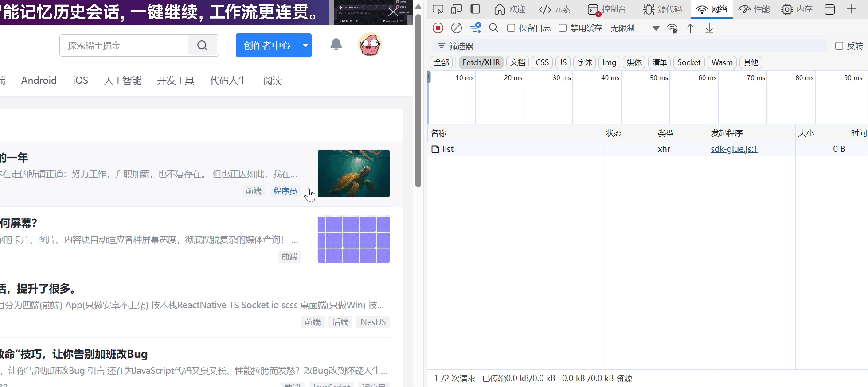The width and height of the screenshot is (868, 387).
Task: Go to the Android category
Action: pos(39,81)
